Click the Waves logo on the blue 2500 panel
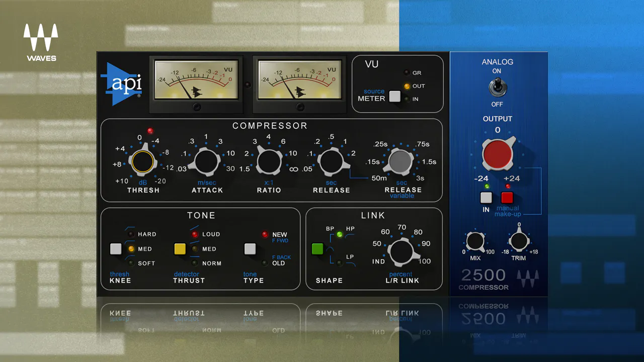 click(x=527, y=278)
